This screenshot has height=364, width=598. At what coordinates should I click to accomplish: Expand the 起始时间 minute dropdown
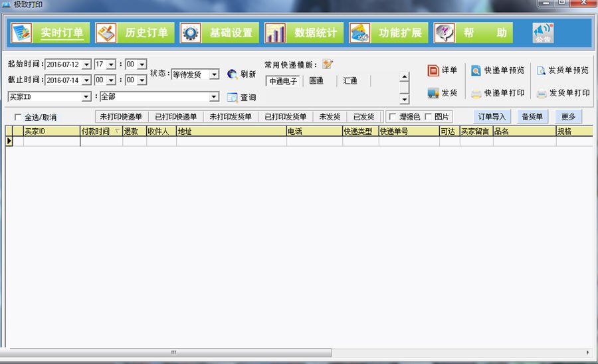point(142,64)
